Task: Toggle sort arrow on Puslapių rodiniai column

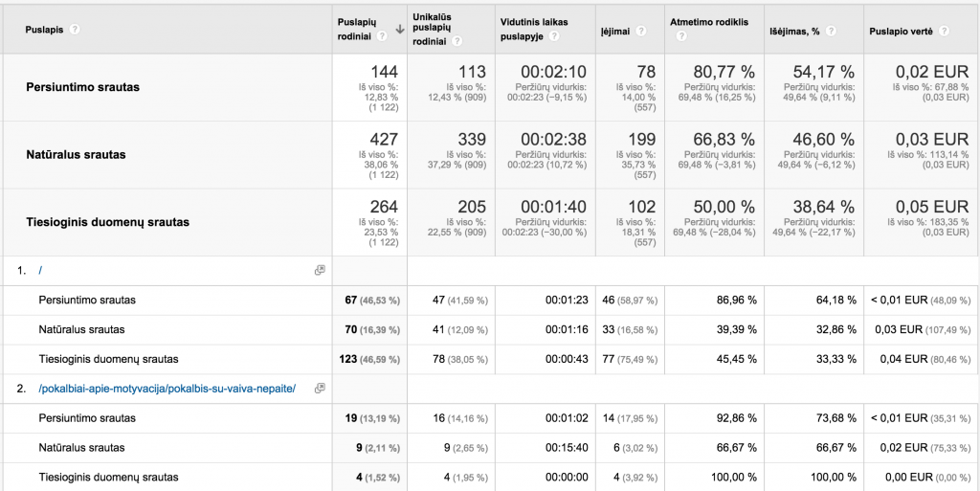Action: [x=399, y=29]
